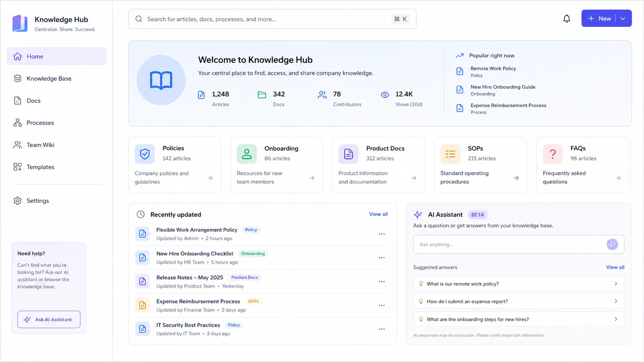Go to Home in the sidebar
This screenshot has height=362, width=644.
57,56
